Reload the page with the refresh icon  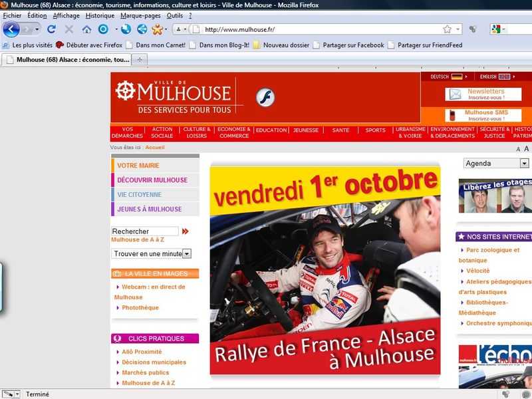tap(51, 29)
